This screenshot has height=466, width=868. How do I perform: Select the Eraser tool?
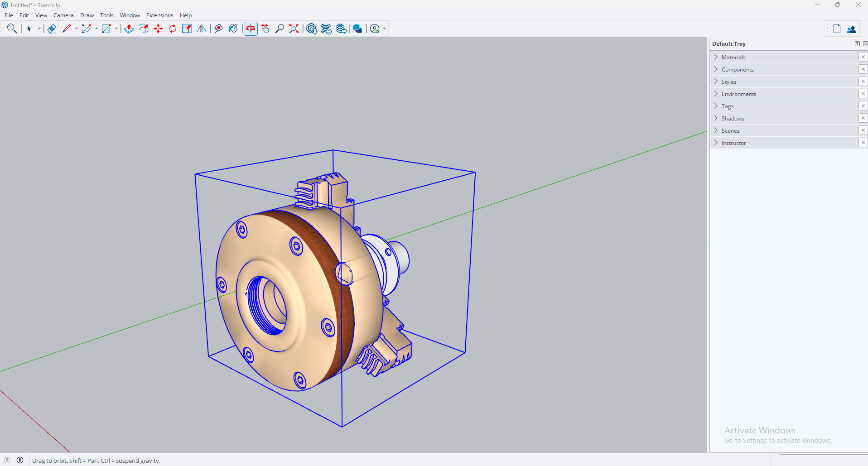(x=52, y=29)
